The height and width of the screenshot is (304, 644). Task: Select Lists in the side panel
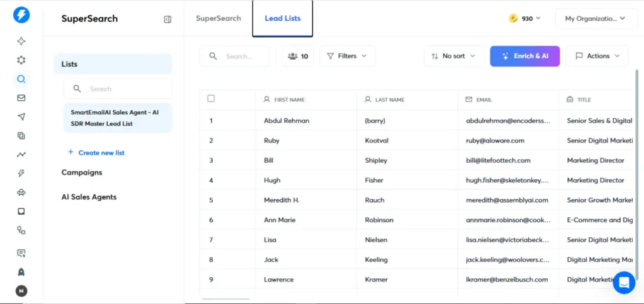click(x=113, y=64)
